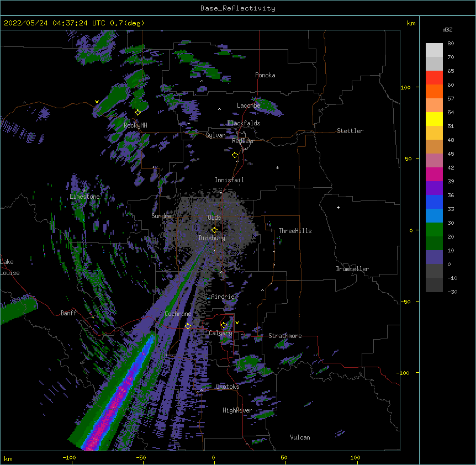The image size is (476, 465).
Task: Click the yellow diamond marker south of RedDeer
Action: (235, 155)
